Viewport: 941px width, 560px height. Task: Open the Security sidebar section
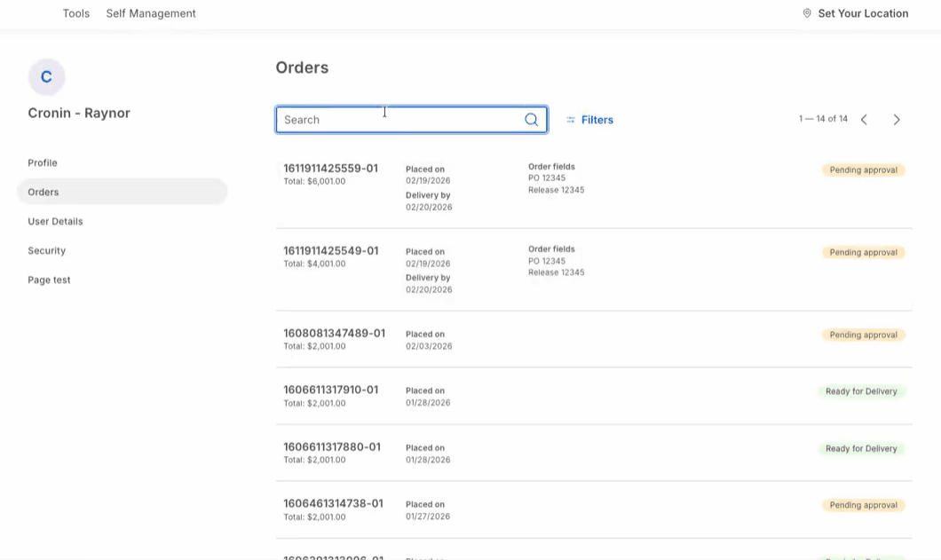tap(47, 250)
